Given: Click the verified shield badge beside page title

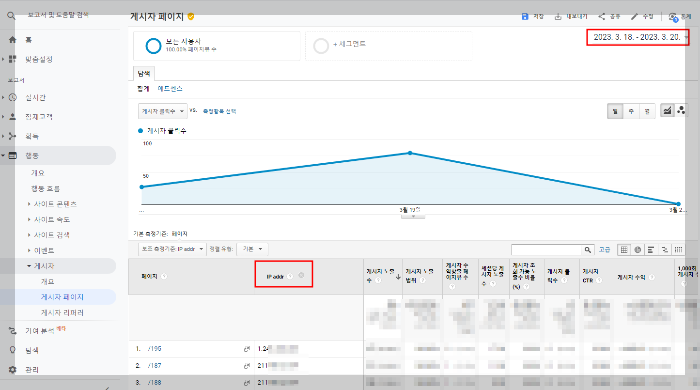Looking at the screenshot, I should point(191,17).
